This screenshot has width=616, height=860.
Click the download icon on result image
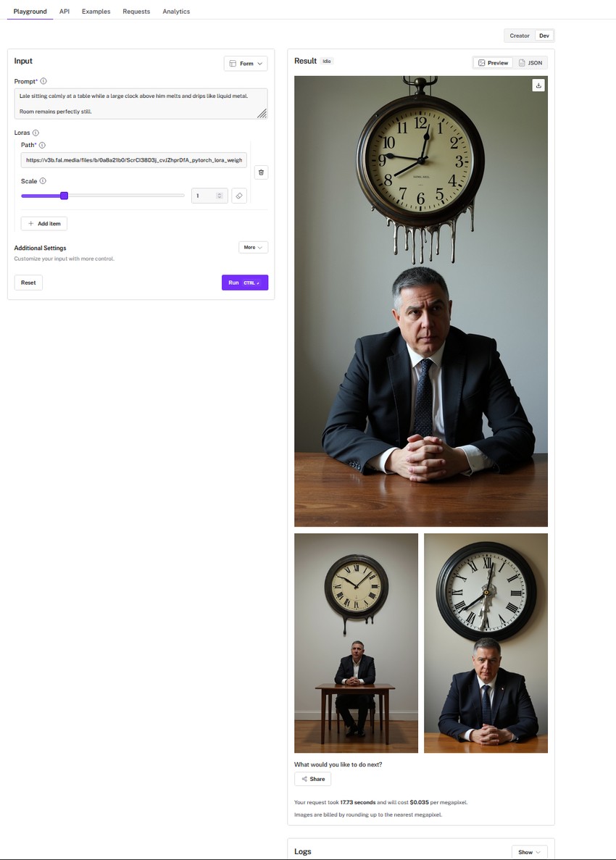click(x=538, y=85)
